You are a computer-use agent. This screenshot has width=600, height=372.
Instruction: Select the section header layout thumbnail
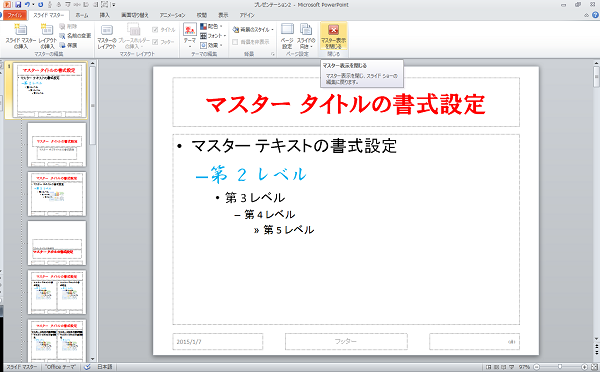57,243
